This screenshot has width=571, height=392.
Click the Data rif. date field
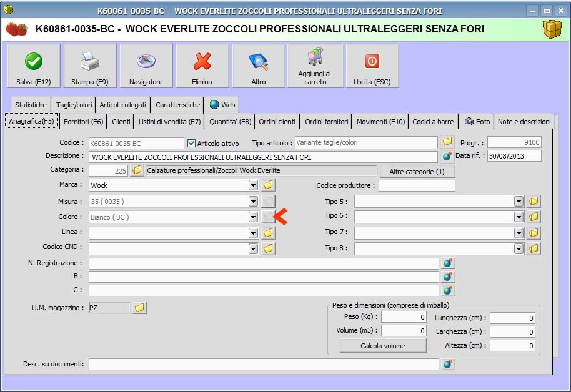[514, 156]
